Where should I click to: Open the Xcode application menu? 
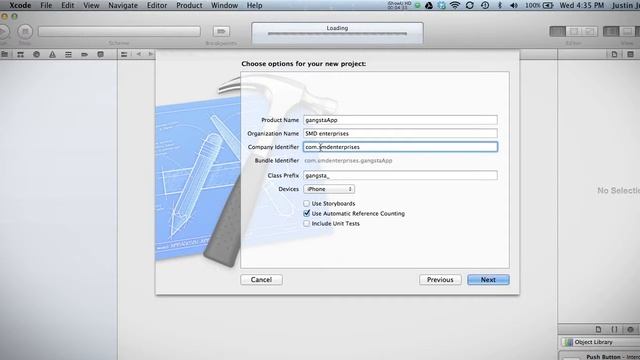tap(20, 5)
